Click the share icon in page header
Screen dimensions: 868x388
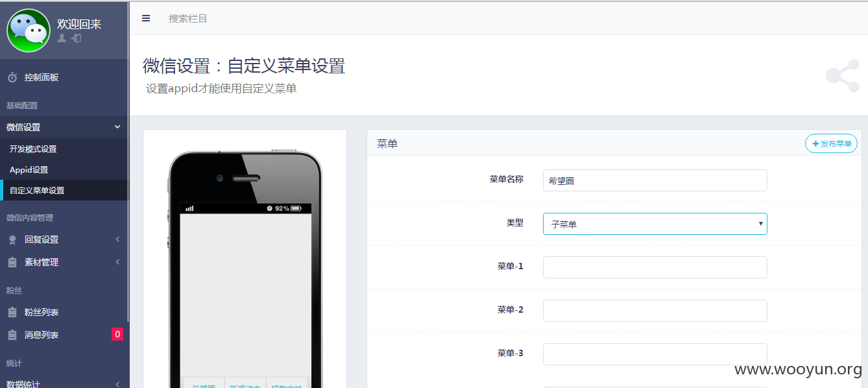point(842,75)
